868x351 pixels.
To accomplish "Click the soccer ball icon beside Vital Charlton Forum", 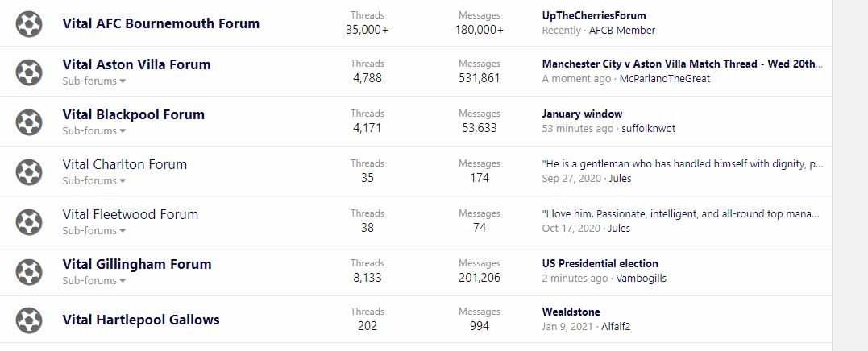I will pos(29,172).
